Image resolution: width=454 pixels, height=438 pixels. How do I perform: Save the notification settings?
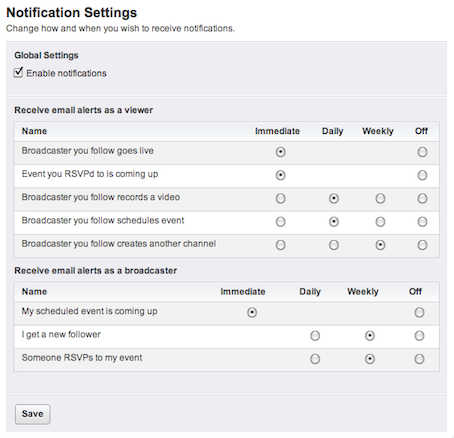pos(32,414)
